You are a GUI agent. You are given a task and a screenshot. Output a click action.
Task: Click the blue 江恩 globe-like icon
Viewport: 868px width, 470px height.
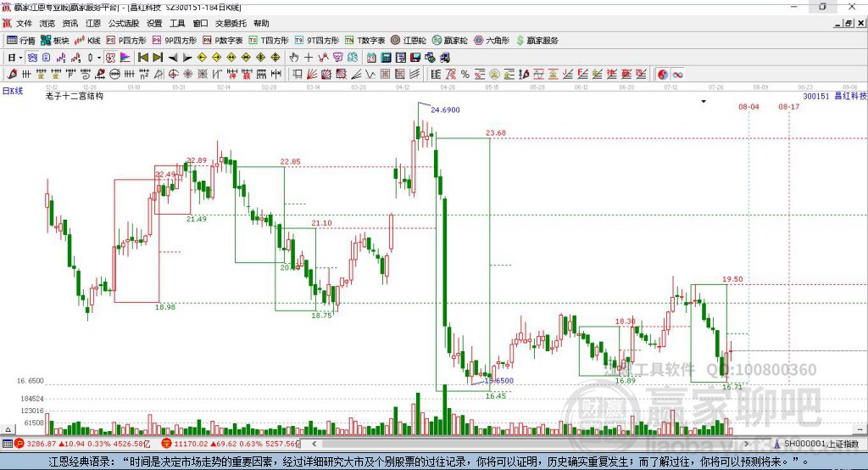[353, 58]
